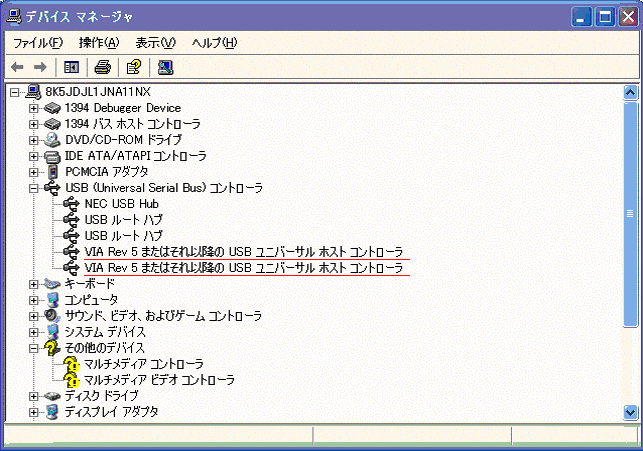The width and height of the screenshot is (643, 451).
Task: Click the vertical scrollbar down arrow
Action: click(x=630, y=411)
